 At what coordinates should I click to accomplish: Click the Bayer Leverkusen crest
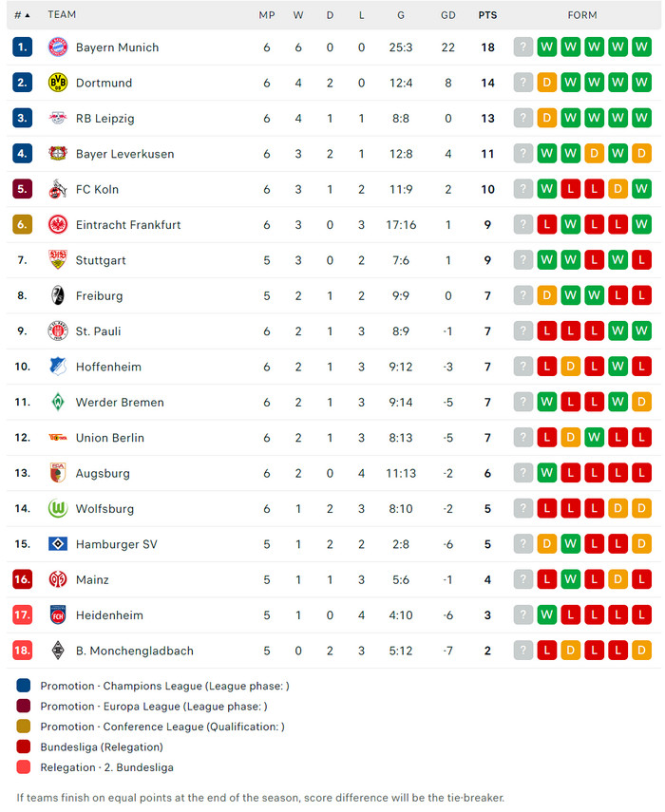(58, 154)
